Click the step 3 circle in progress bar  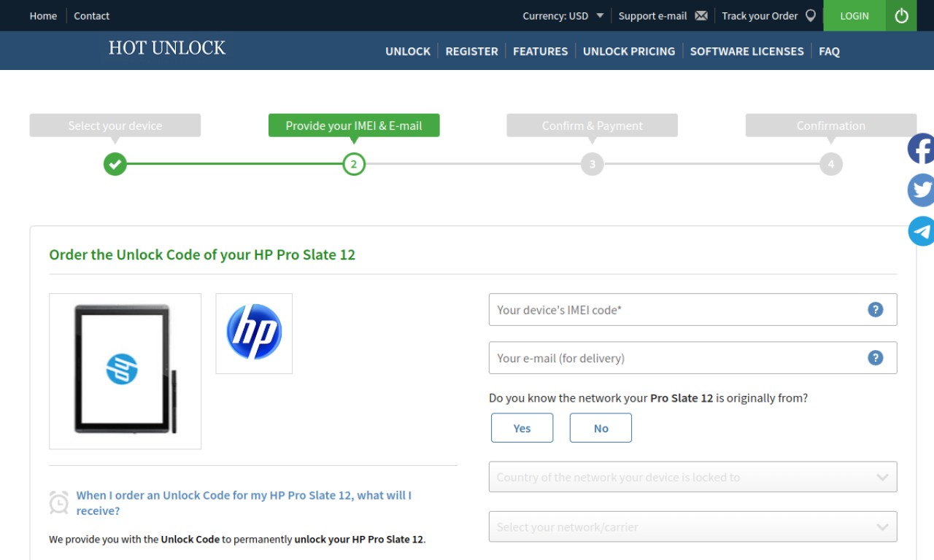593,164
